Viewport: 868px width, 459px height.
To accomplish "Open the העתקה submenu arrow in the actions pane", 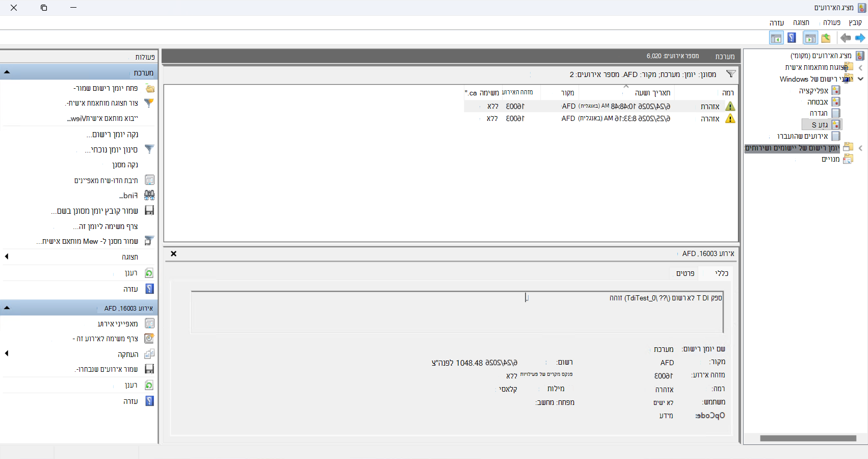I will (7, 353).
